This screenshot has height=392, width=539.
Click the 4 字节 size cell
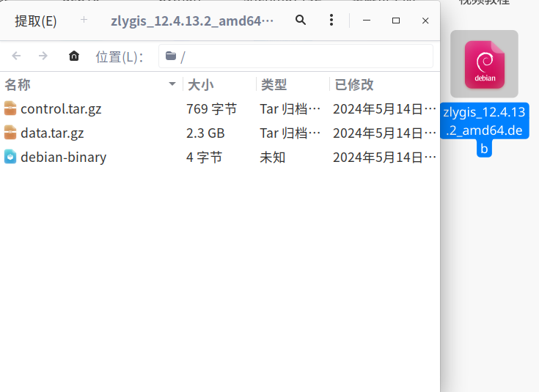pos(204,158)
